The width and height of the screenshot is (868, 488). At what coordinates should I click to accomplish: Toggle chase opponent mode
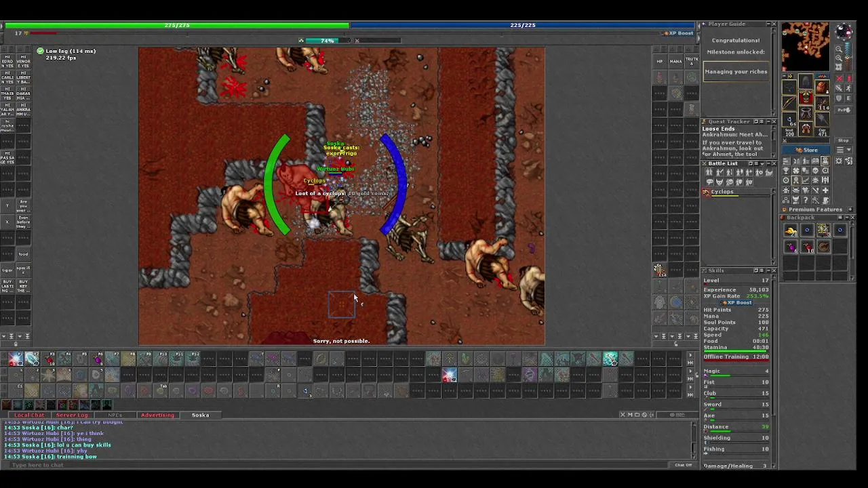coord(848,88)
